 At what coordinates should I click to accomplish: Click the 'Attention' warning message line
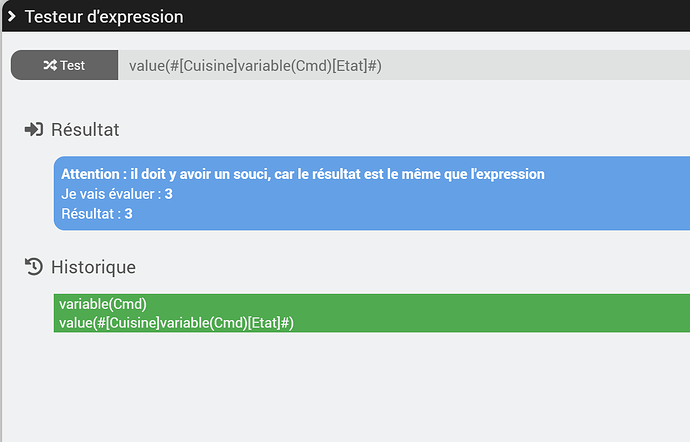coord(302,174)
